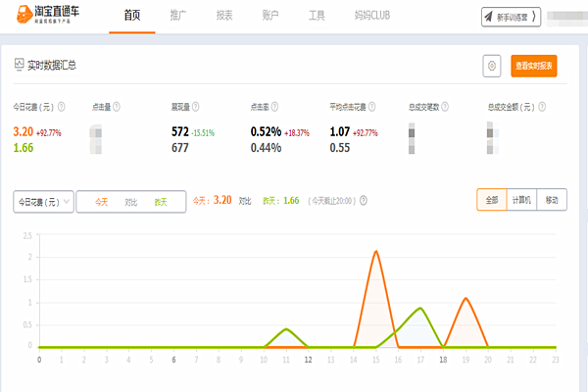The height and width of the screenshot is (392, 588).
Task: Click help icon beside 点击量
Action: pos(117,107)
